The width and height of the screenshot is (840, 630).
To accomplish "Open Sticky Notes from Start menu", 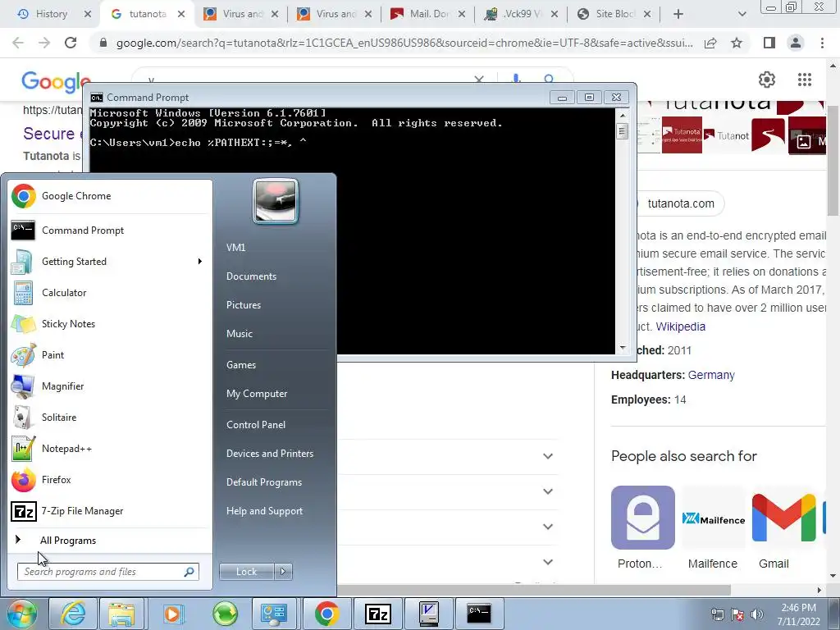I will click(110, 323).
